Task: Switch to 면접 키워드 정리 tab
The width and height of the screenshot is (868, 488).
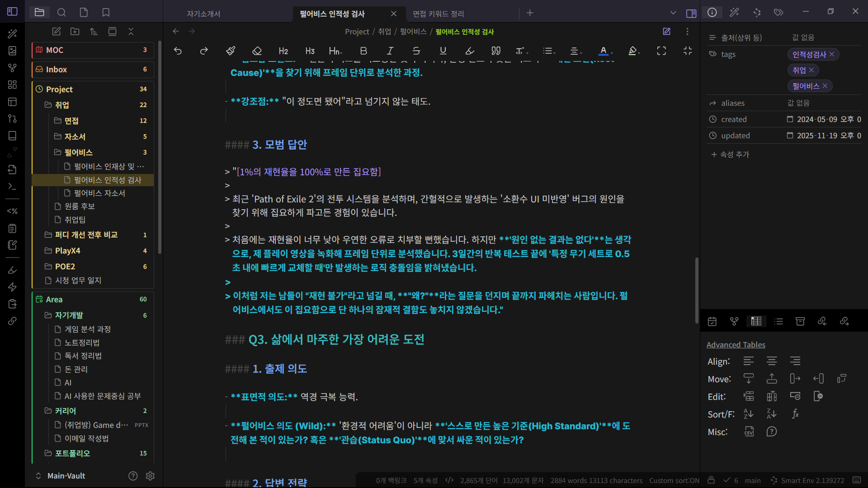Action: pyautogui.click(x=438, y=14)
